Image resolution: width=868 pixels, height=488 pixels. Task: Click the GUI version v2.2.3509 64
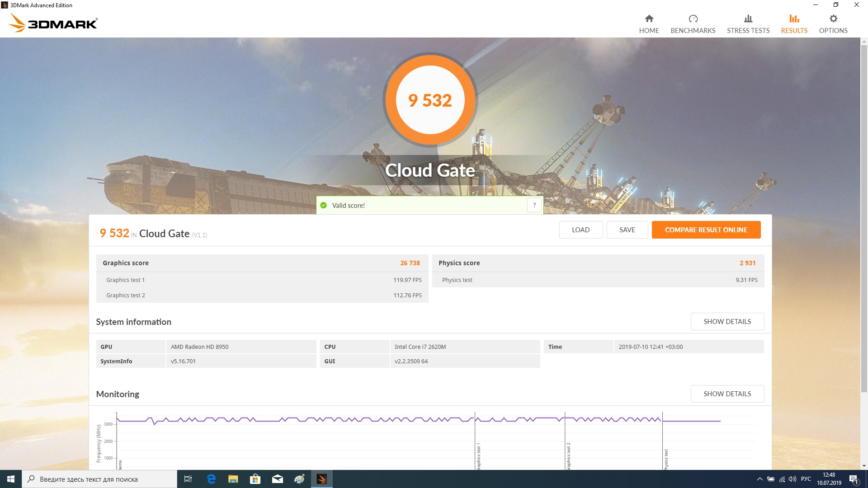point(465,361)
